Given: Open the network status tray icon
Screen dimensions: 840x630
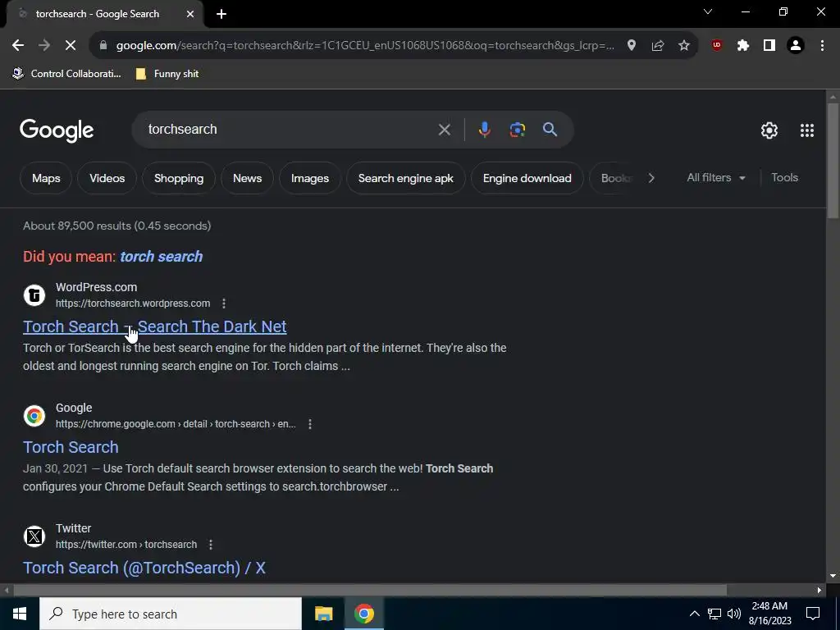Looking at the screenshot, I should [714, 614].
